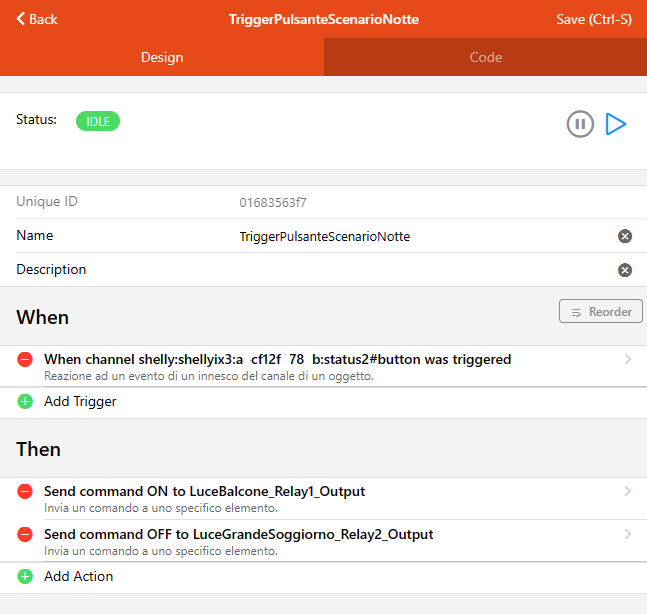Viewport: 647px width, 614px height.
Task: Delete the LuceBalcone ON action with the red minus
Action: pos(25,492)
